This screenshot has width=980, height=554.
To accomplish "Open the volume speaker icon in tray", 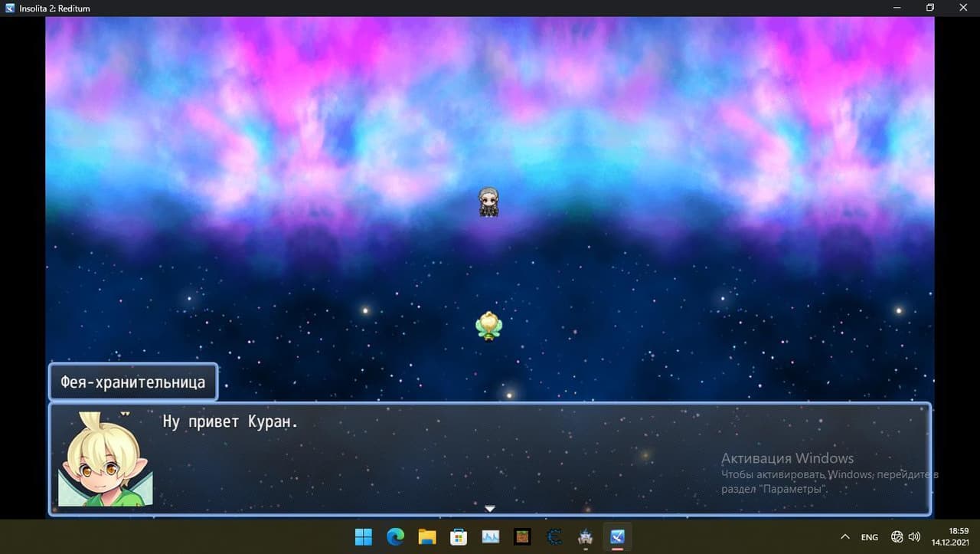I will [914, 536].
